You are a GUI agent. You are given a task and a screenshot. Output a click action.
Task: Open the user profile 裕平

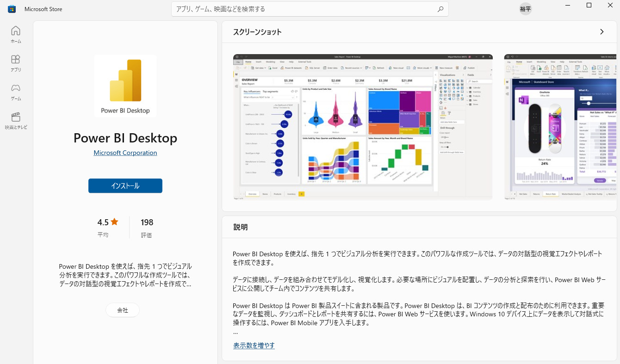(525, 9)
